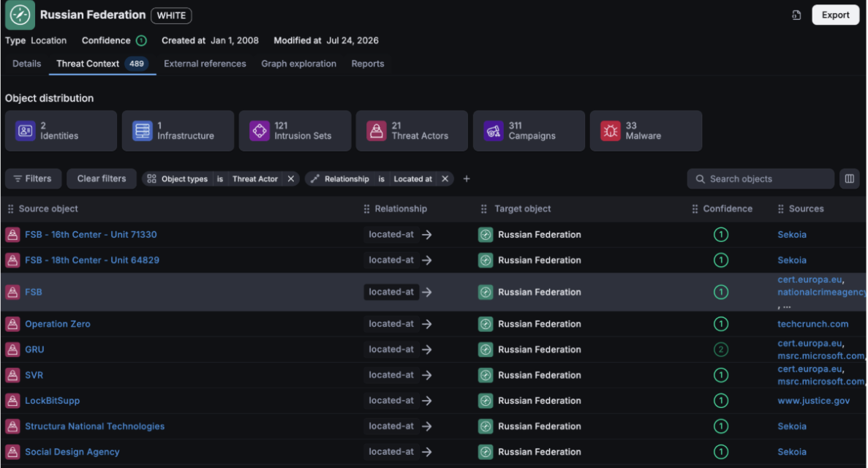The width and height of the screenshot is (868, 468).
Task: Click location icon in Structura row target
Action: (x=486, y=426)
